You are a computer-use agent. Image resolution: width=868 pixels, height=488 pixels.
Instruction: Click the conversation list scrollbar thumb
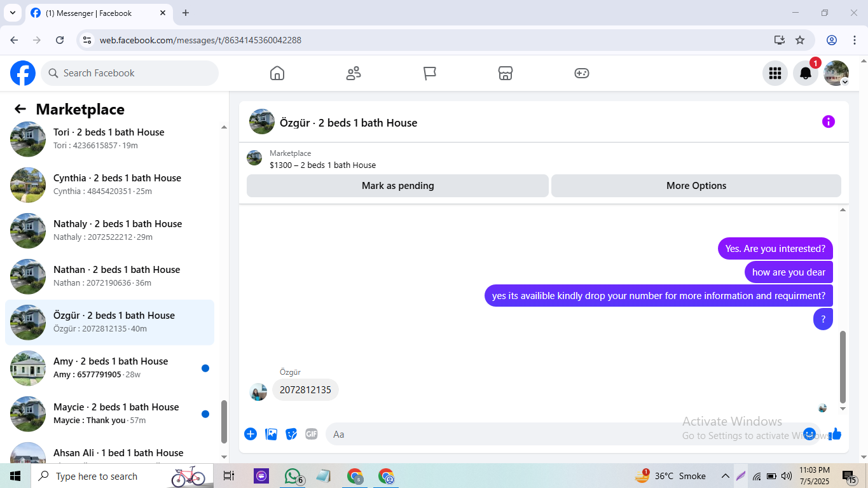(x=224, y=421)
